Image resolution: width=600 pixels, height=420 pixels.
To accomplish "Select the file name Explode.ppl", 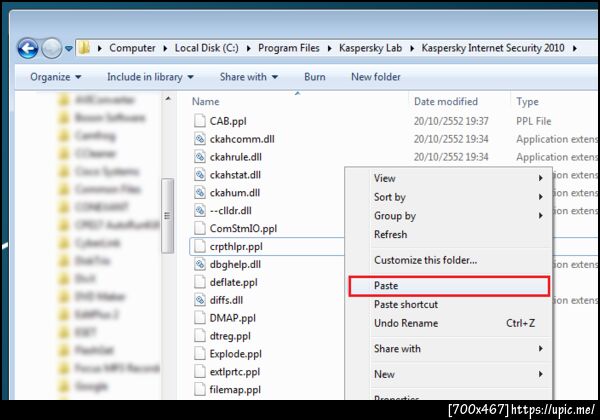I will pos(235,354).
